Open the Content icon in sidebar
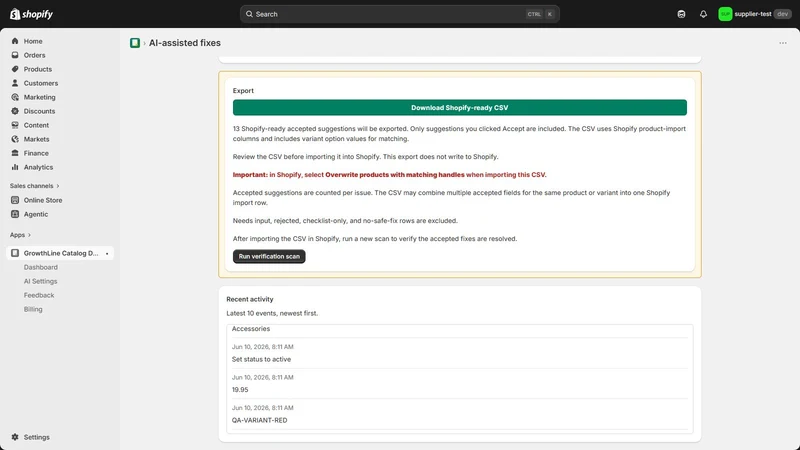 pos(15,125)
